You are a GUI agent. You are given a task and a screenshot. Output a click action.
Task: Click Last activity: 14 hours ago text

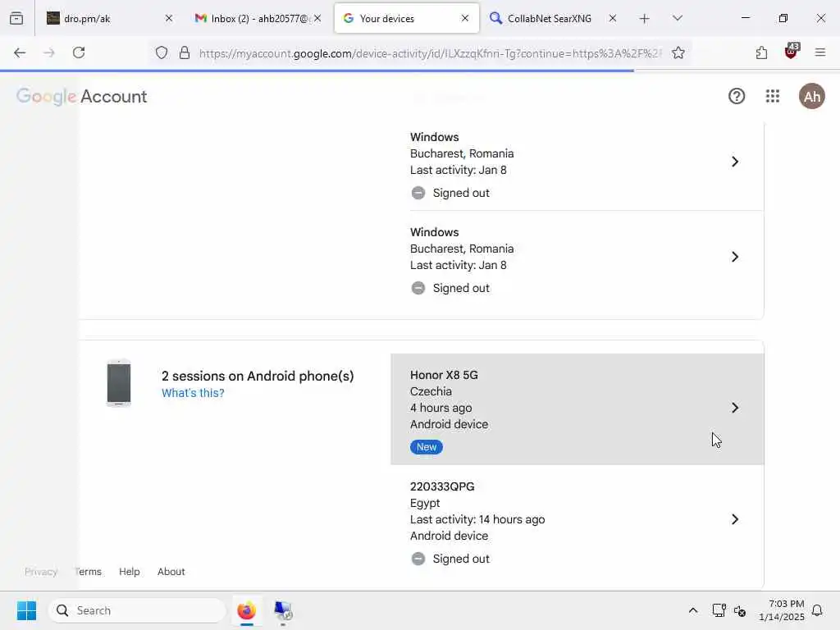[477, 519]
